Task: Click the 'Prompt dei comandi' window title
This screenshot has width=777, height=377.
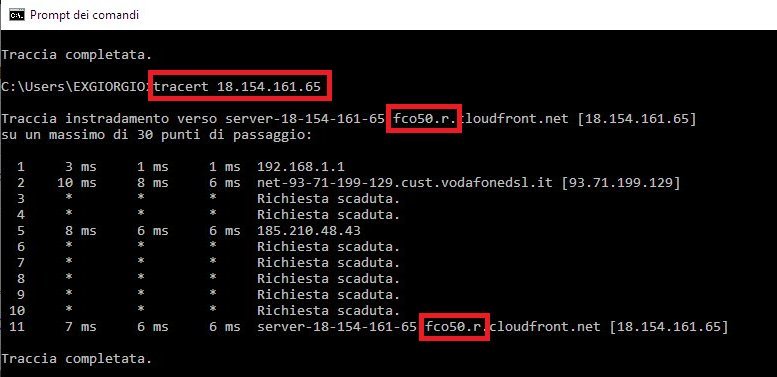Action: click(x=84, y=15)
